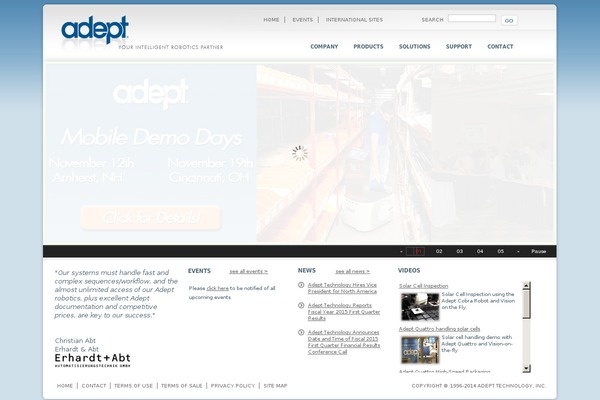Viewport: 600px width, 400px height.
Task: Open Terms of Use footer link
Action: [x=134, y=386]
